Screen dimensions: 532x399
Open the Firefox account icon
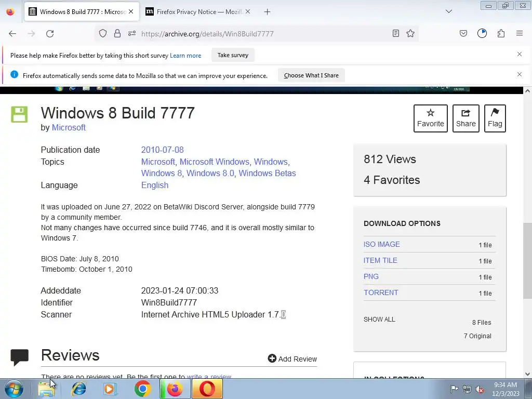(482, 33)
